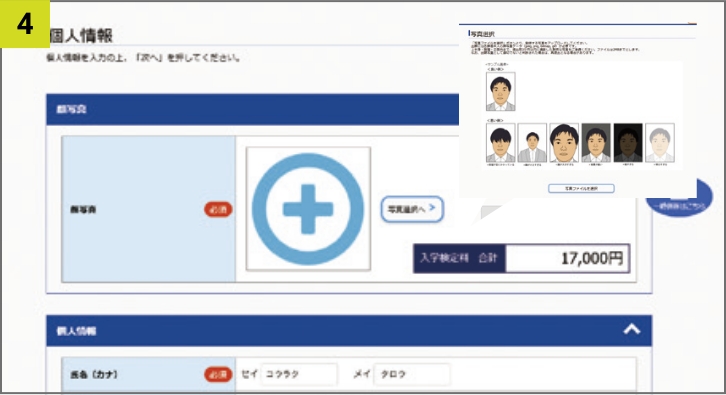Click the blue plus circle photo upload icon

(308, 209)
